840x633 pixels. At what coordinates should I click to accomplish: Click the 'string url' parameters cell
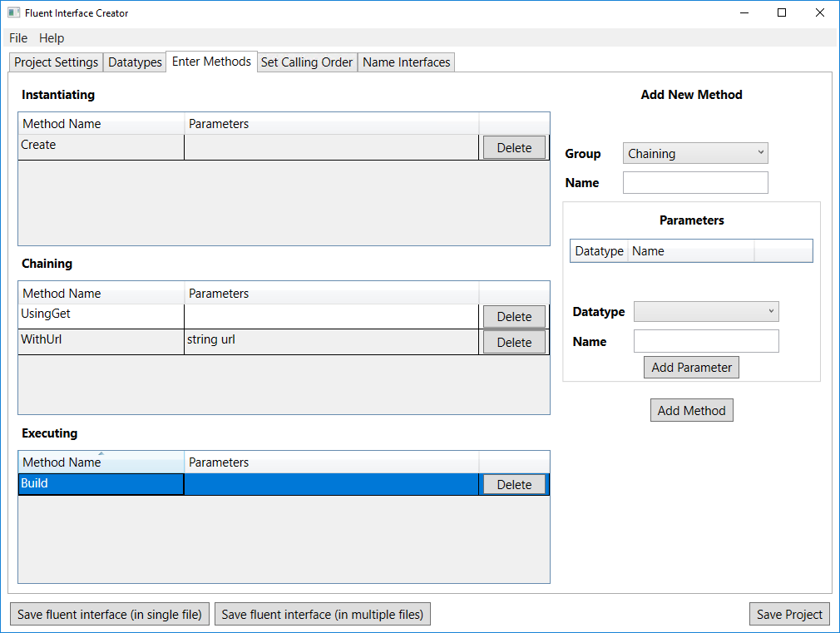[x=331, y=342]
